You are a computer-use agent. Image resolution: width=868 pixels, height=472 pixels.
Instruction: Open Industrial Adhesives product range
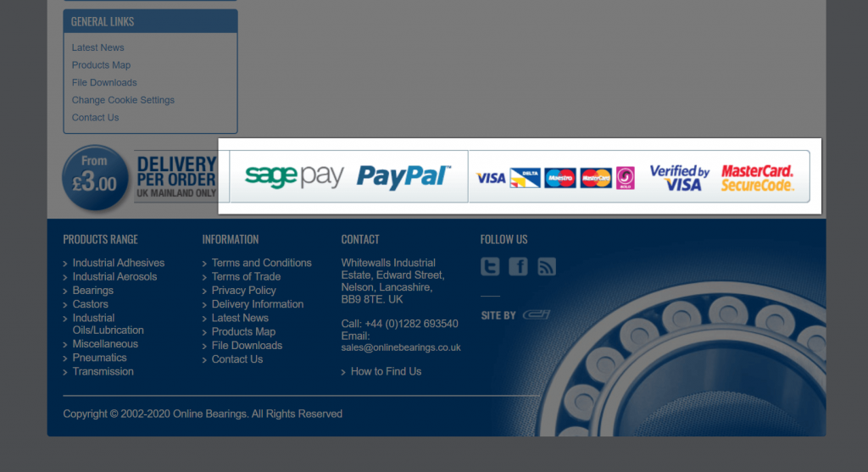(119, 263)
